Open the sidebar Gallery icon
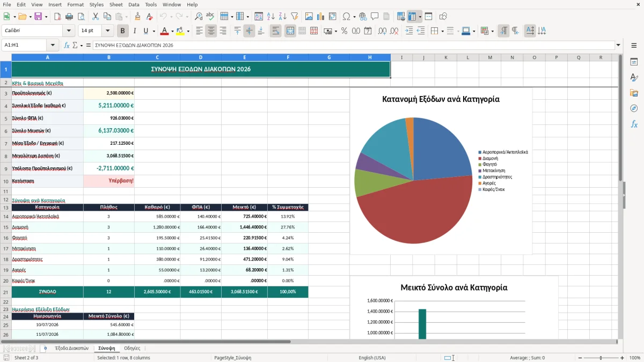 pyautogui.click(x=634, y=93)
